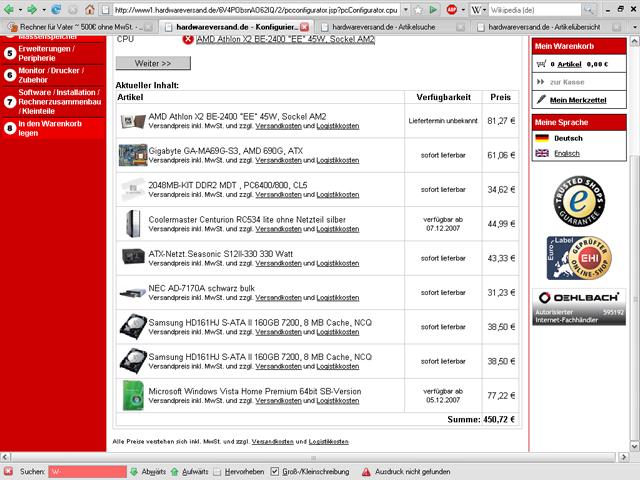Toggle the Groß-/Kleinschreibung checkbox
The image size is (640, 480).
pyautogui.click(x=275, y=472)
